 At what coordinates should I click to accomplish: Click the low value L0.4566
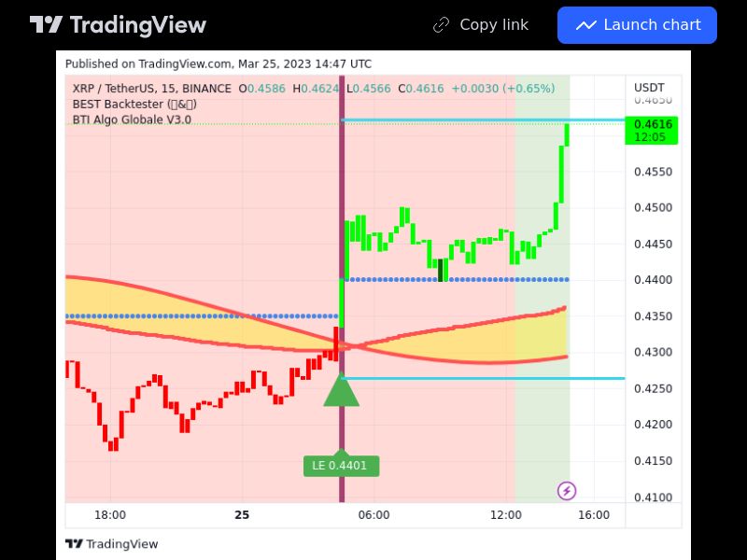pos(369,89)
